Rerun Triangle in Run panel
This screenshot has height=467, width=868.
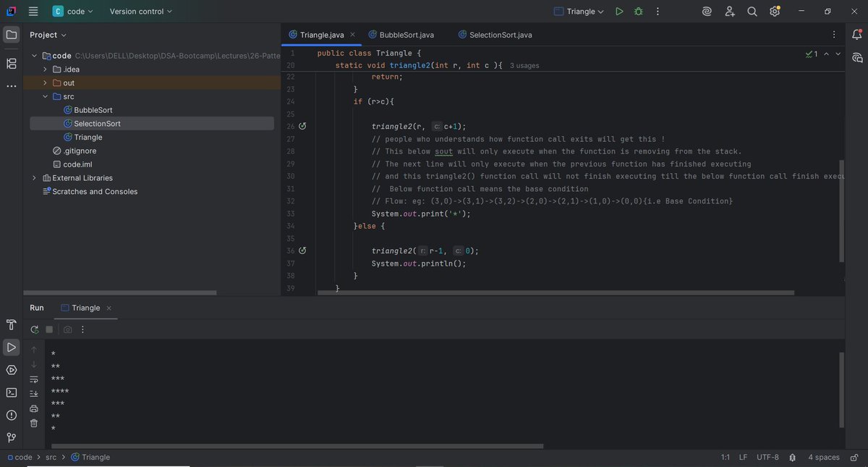tap(34, 329)
